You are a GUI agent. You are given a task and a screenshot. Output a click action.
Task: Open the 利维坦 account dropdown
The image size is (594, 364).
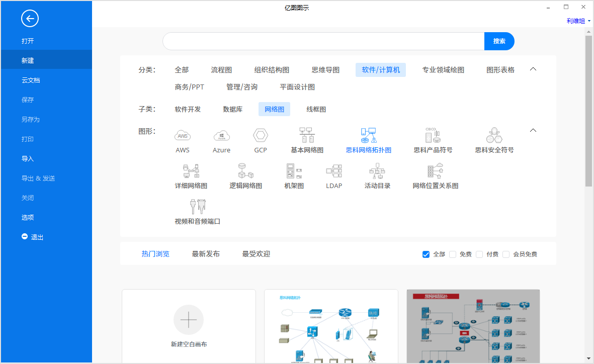(578, 21)
